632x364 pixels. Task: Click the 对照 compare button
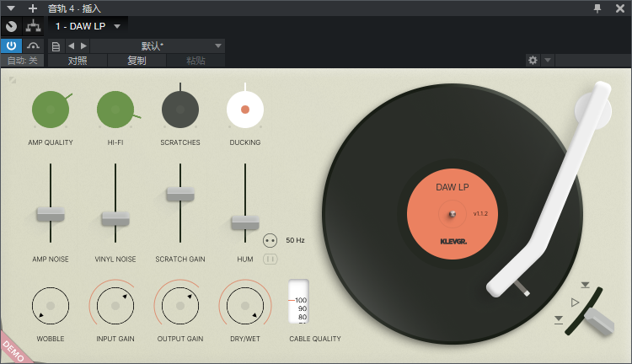click(78, 61)
